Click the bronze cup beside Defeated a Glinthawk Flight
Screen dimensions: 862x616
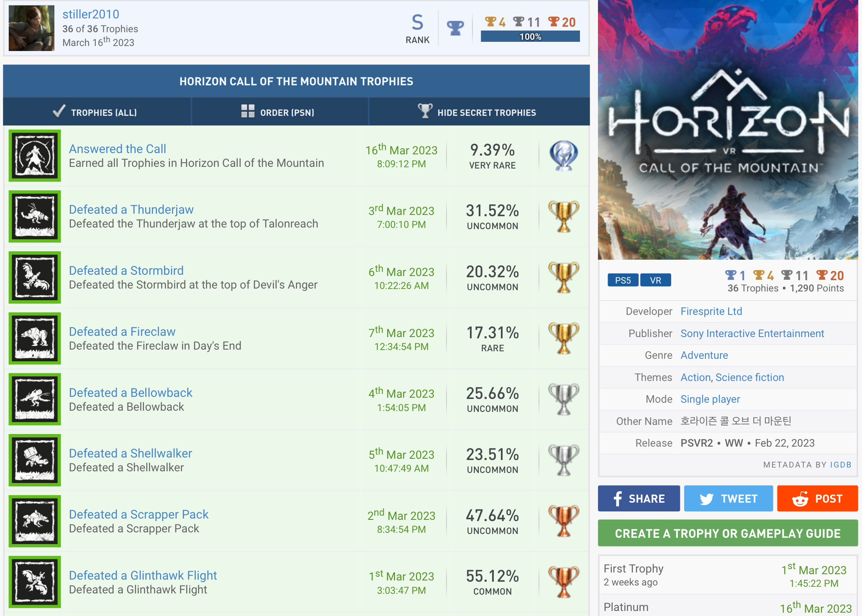click(x=564, y=582)
